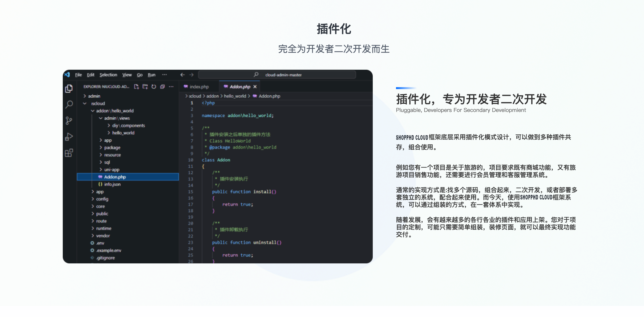Open the Explorer files icon in activity bar

pyautogui.click(x=69, y=89)
